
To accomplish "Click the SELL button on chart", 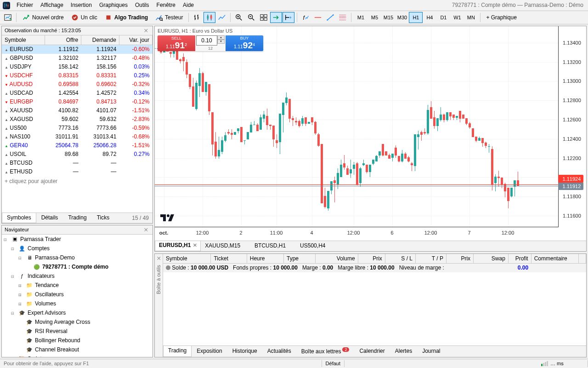I will coord(176,43).
